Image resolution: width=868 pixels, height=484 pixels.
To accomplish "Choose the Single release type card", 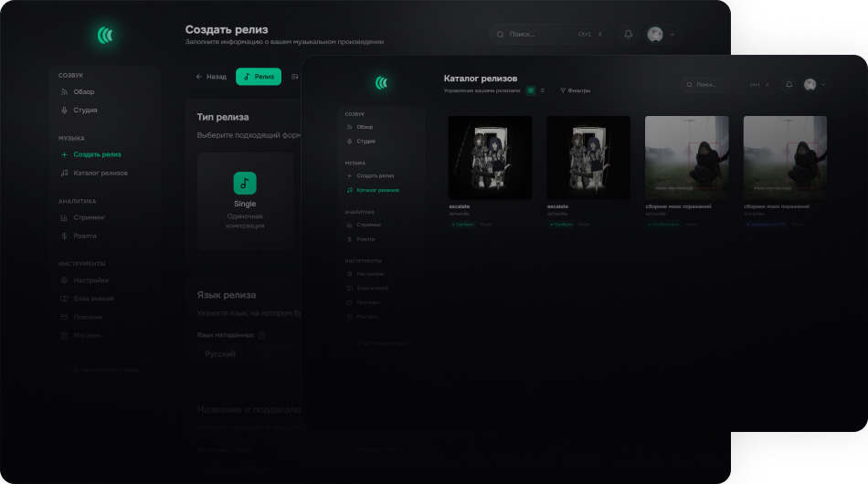I will (245, 201).
